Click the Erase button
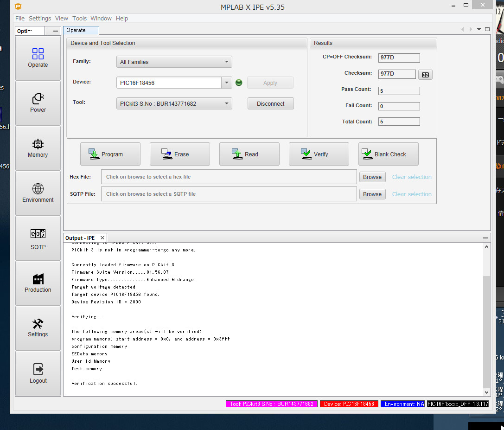 pyautogui.click(x=180, y=154)
